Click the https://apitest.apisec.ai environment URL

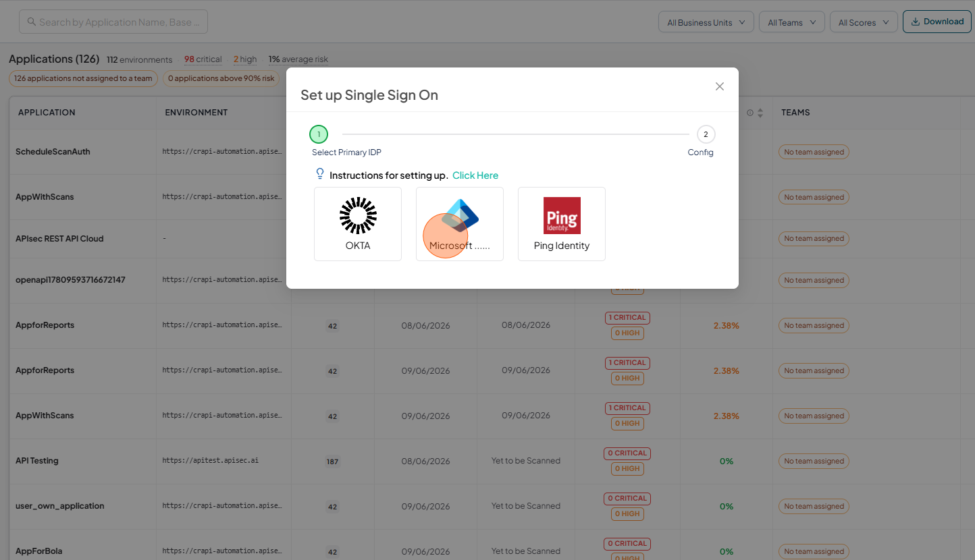[x=211, y=461]
